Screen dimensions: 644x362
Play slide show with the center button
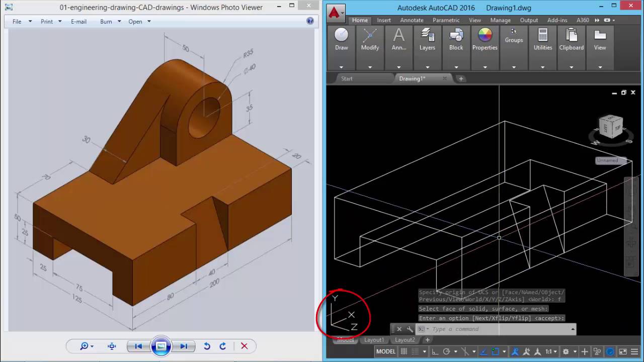pyautogui.click(x=161, y=346)
